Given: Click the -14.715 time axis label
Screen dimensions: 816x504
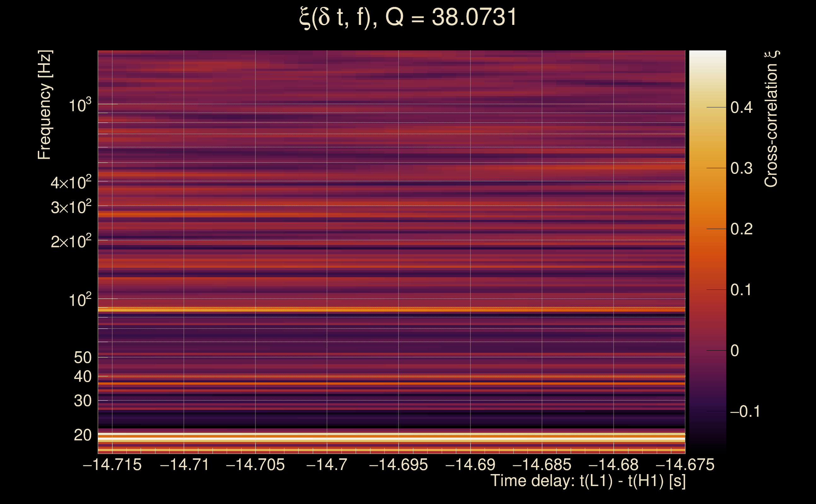Looking at the screenshot, I should 112,465.
